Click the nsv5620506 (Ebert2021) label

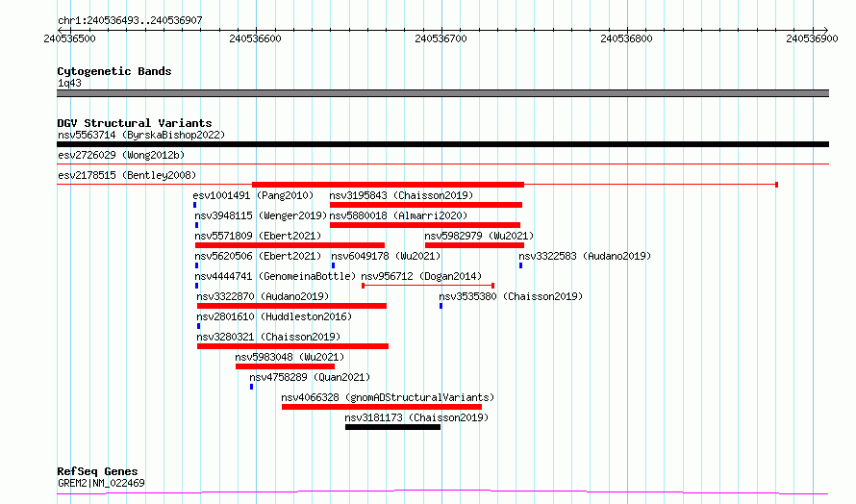point(258,256)
